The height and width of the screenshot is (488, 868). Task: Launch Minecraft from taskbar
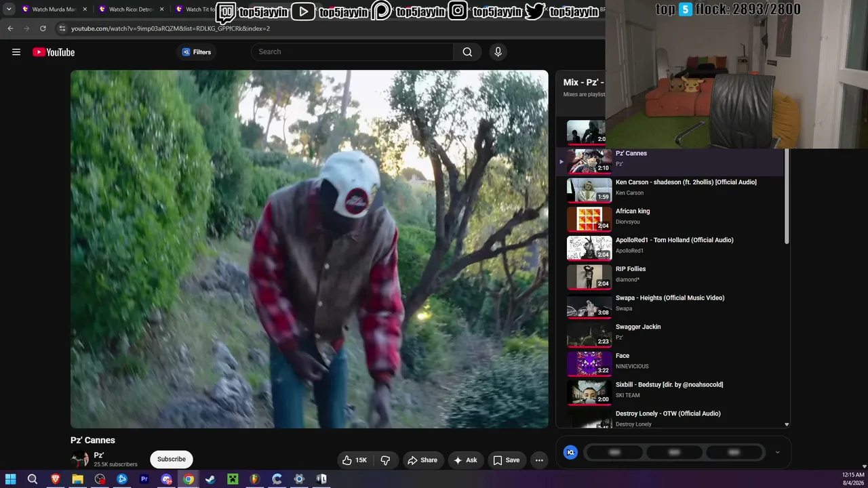pyautogui.click(x=233, y=479)
